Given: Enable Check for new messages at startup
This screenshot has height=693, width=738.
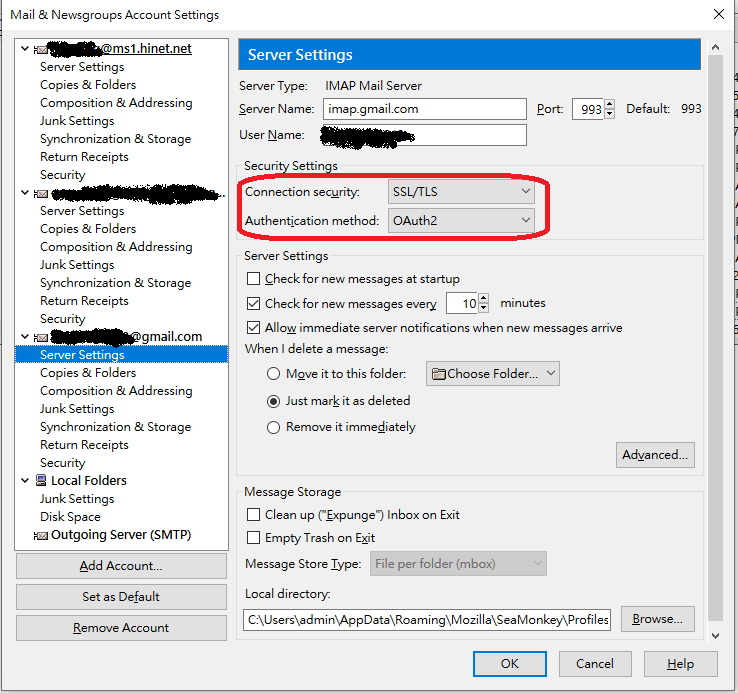Looking at the screenshot, I should pos(253,279).
